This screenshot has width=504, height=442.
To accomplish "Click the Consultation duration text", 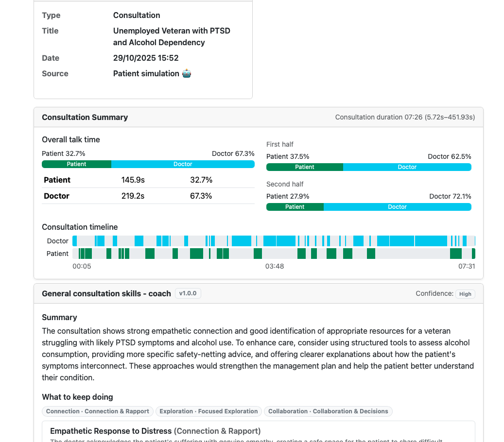I will point(404,117).
